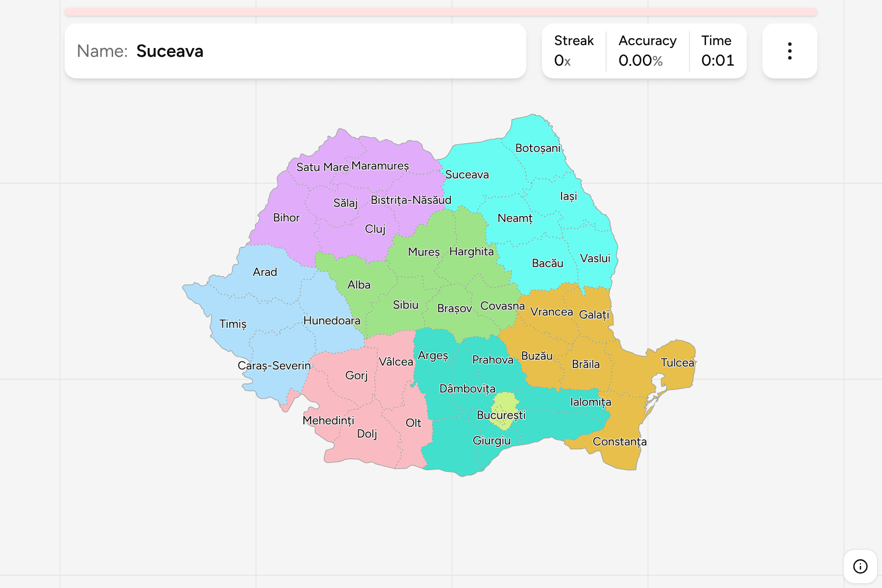Click Bacău county region
882x588 pixels.
(547, 263)
